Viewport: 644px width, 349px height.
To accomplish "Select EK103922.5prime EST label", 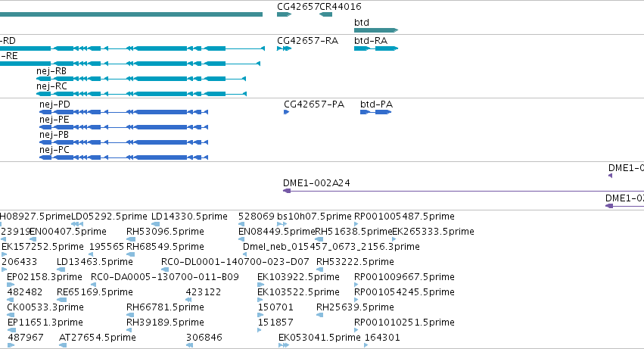I will pyautogui.click(x=299, y=277).
